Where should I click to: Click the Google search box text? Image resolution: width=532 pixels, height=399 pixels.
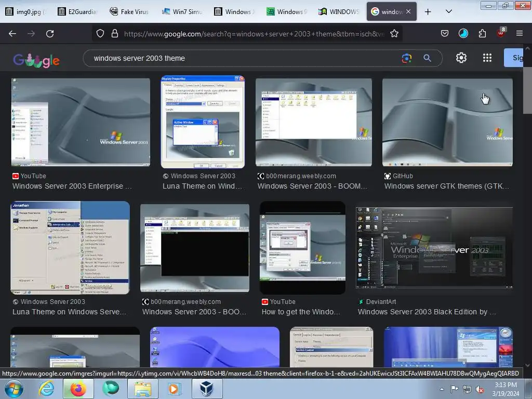139,58
